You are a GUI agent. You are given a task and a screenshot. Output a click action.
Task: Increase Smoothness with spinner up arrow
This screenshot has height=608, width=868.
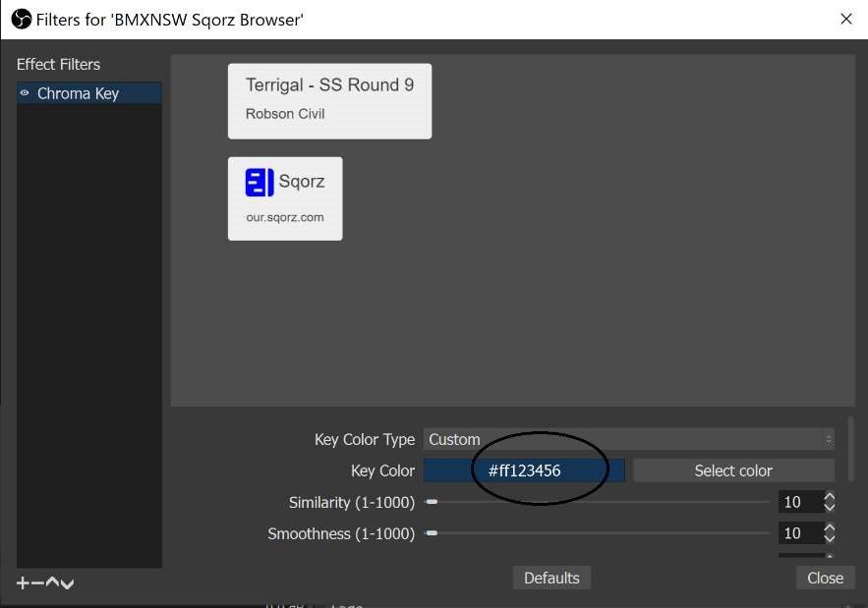(830, 527)
